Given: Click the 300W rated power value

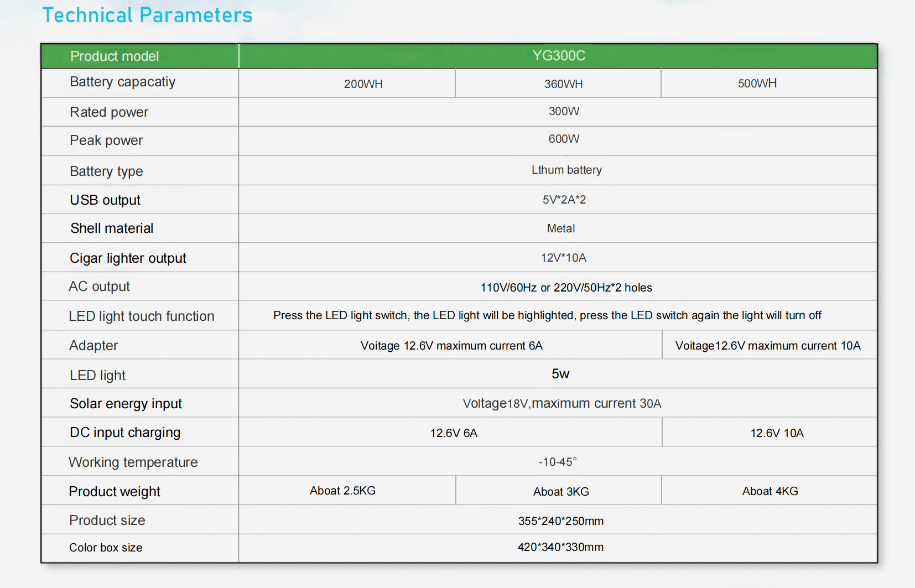Looking at the screenshot, I should (564, 111).
